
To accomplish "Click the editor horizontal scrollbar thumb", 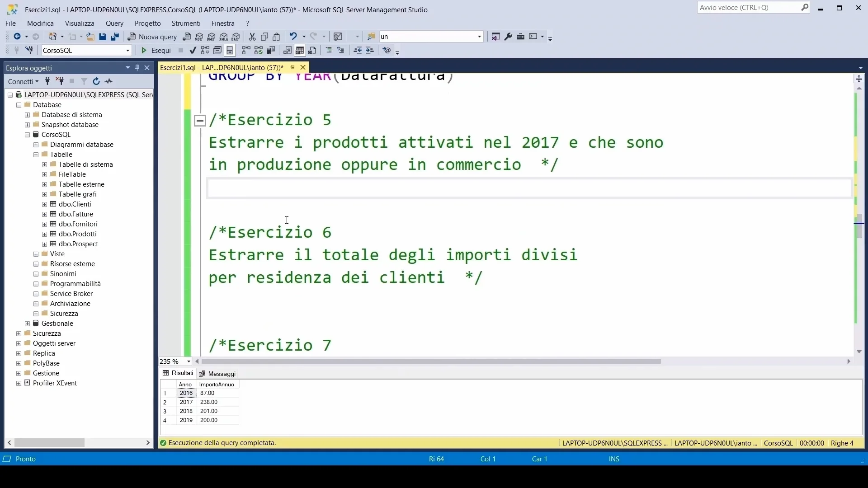I will click(431, 361).
